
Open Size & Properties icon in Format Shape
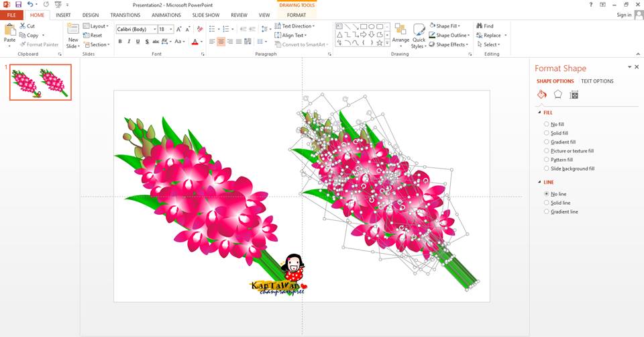(574, 95)
